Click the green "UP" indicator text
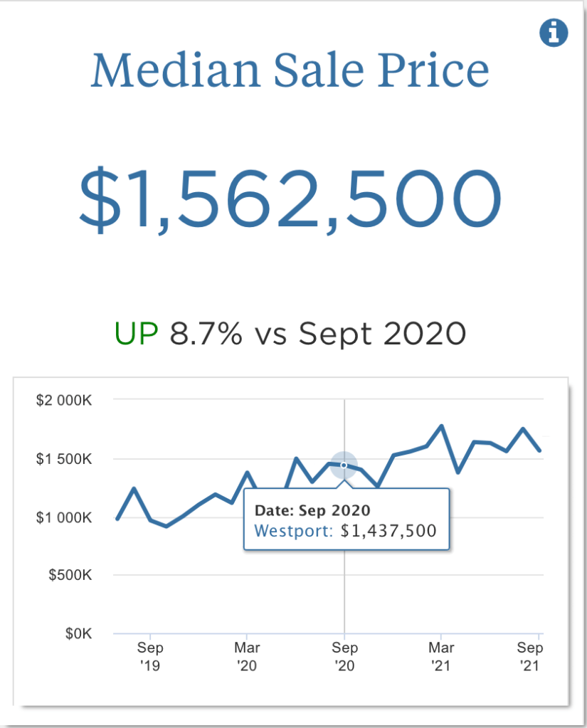Image resolution: width=587 pixels, height=728 pixels. tap(136, 333)
